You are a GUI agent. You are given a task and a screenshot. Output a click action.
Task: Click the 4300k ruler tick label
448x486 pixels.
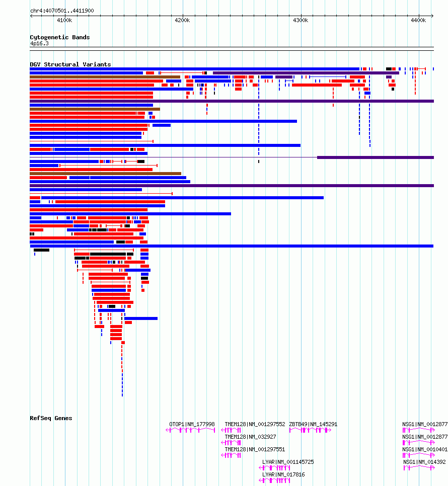(301, 20)
